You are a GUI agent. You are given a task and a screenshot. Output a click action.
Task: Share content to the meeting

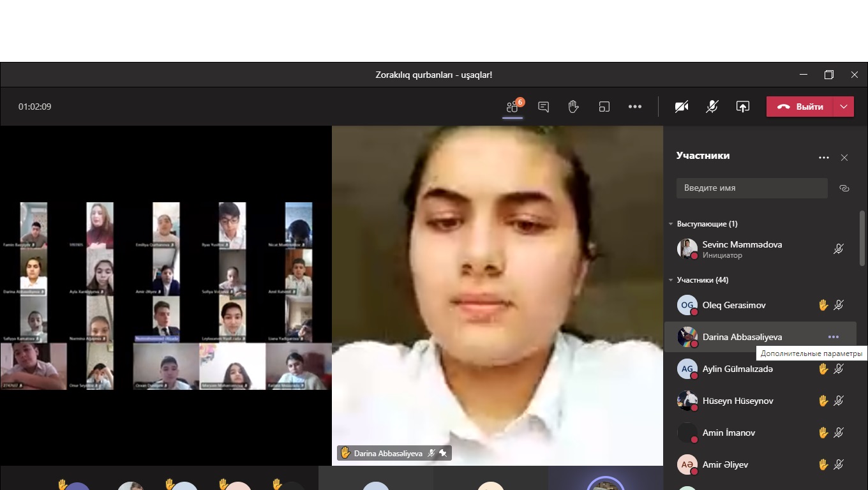click(743, 107)
